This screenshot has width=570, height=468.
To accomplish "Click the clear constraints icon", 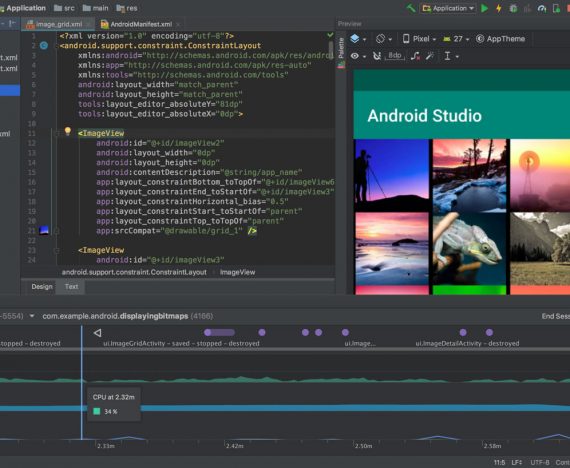I will (415, 56).
